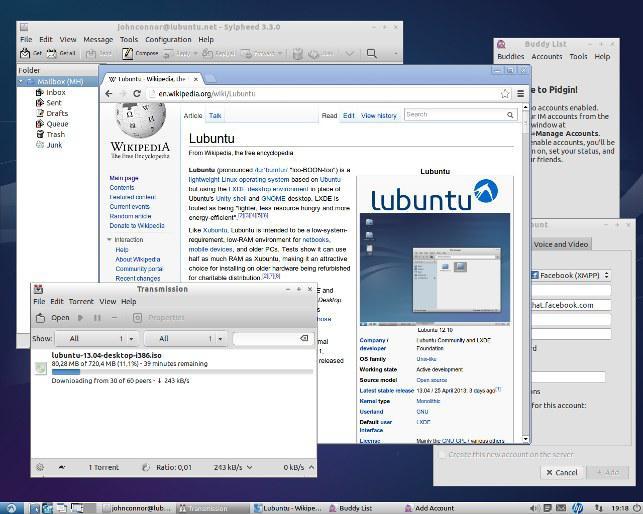
Task: Go back in the browser
Action: click(109, 94)
